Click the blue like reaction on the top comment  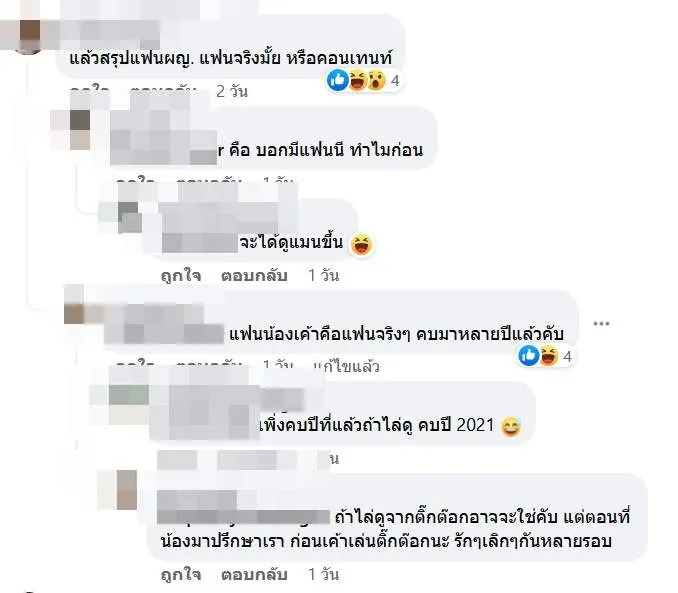coord(337,80)
